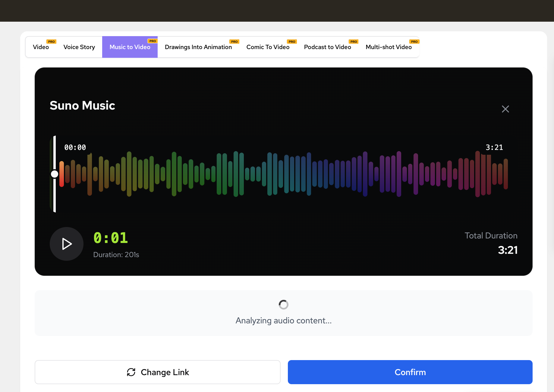Switch to the Video tab
554x392 pixels.
click(x=41, y=47)
